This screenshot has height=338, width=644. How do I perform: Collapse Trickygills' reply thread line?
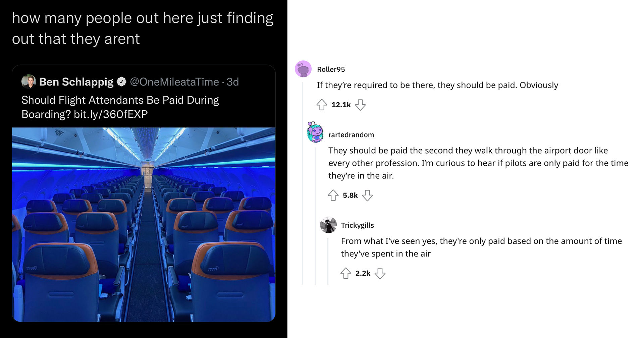click(x=328, y=262)
